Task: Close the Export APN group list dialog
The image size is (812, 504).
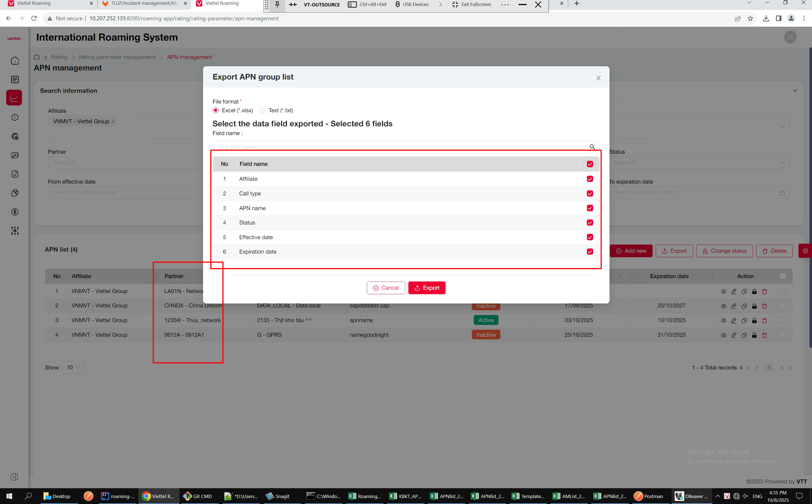Action: tap(598, 78)
